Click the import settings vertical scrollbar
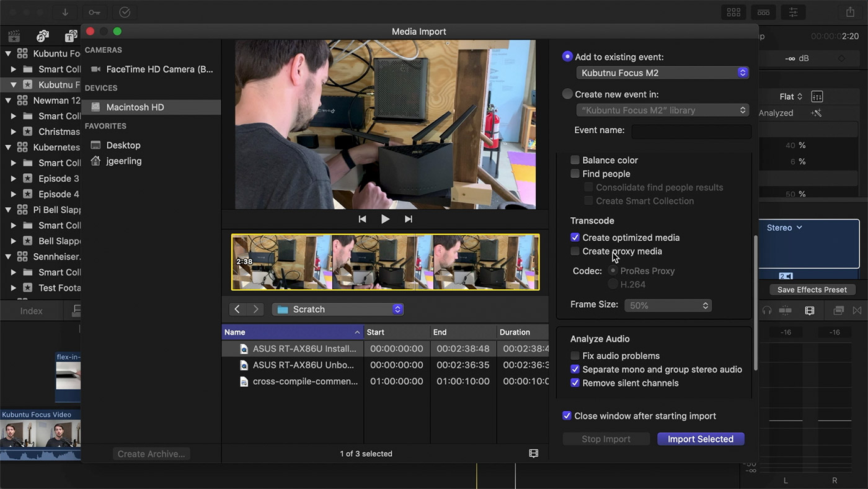868x489 pixels. click(755, 303)
